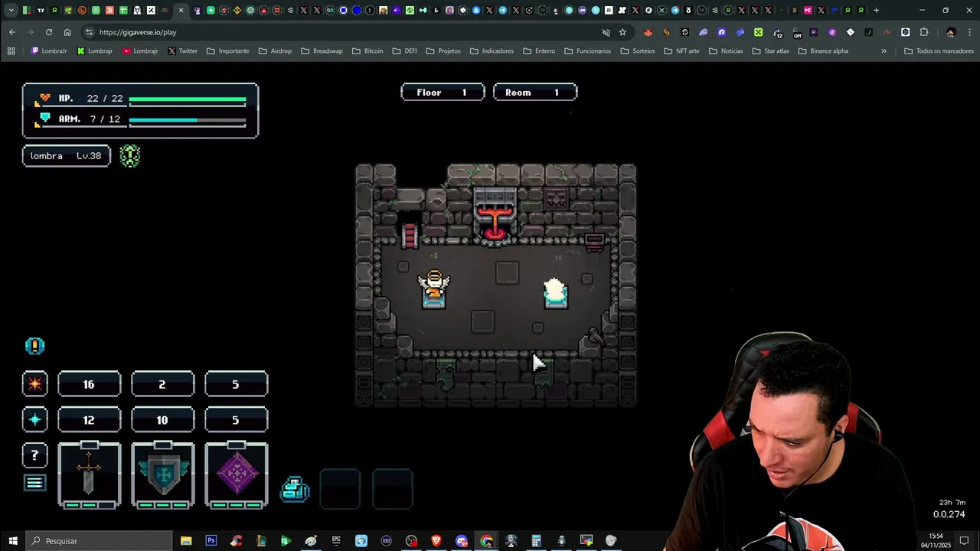The height and width of the screenshot is (551, 980).
Task: Click the green skull badge beside player name
Action: pyautogui.click(x=130, y=156)
